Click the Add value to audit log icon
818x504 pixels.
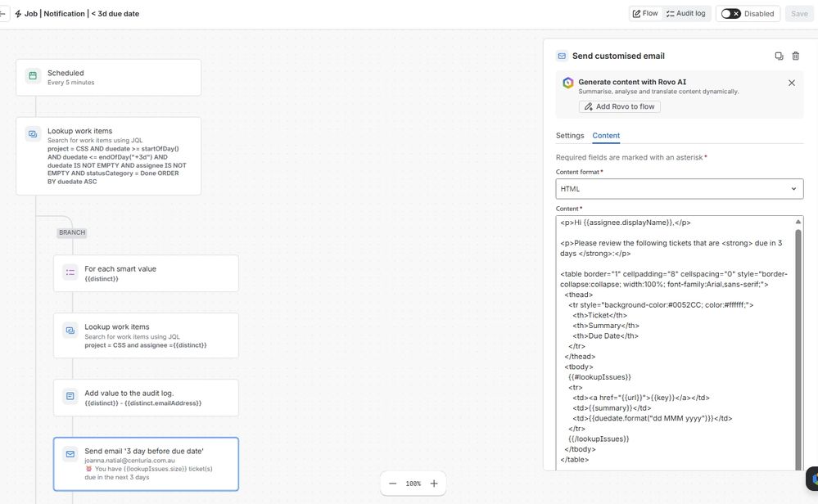tap(70, 396)
